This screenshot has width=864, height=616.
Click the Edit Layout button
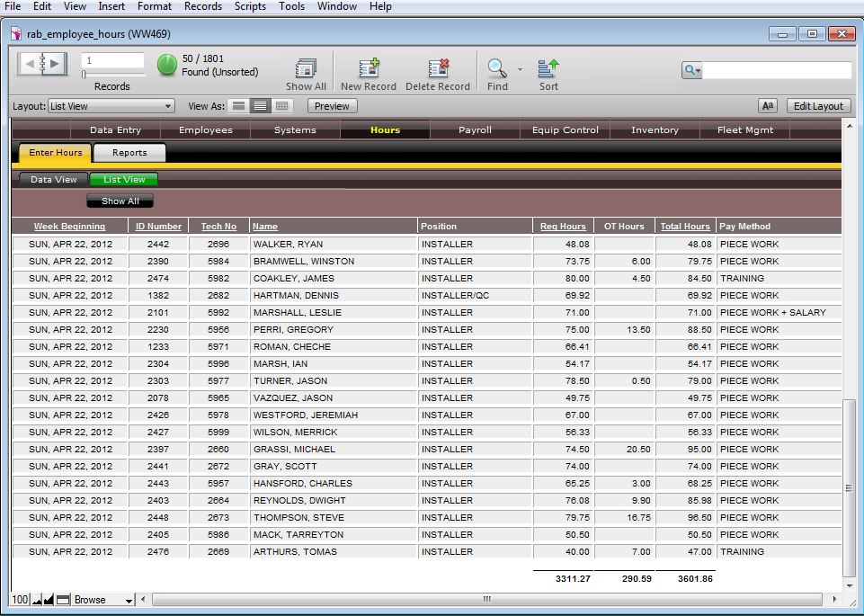click(x=817, y=106)
